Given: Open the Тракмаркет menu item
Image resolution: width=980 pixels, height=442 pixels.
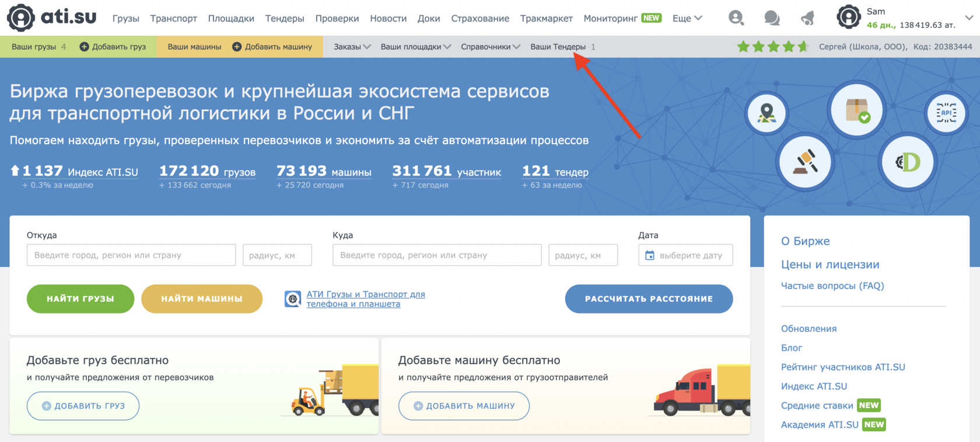Looking at the screenshot, I should [547, 18].
